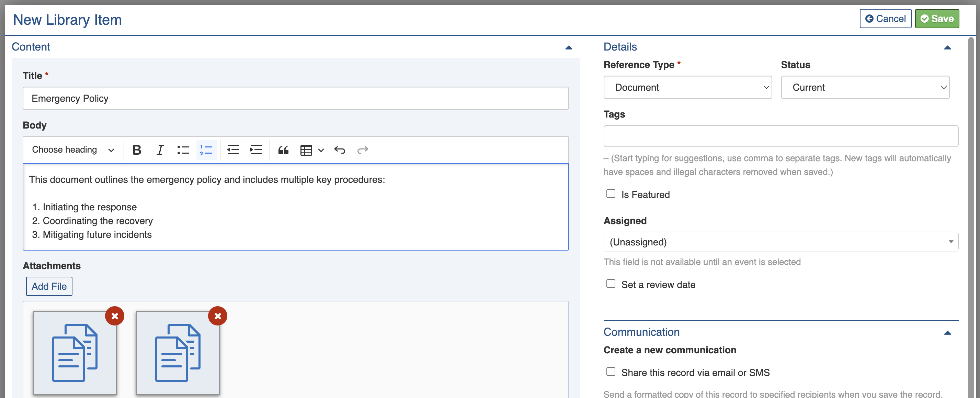The image size is (980, 398).
Task: Undo the last edit
Action: click(x=339, y=150)
